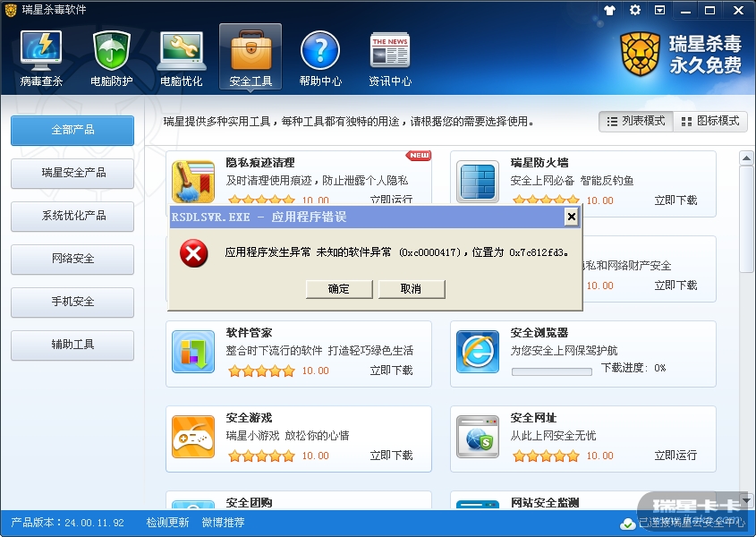This screenshot has width=756, height=537.
Task: Click the 瑞星杀毒软件 title bar icon
Action: (11, 10)
